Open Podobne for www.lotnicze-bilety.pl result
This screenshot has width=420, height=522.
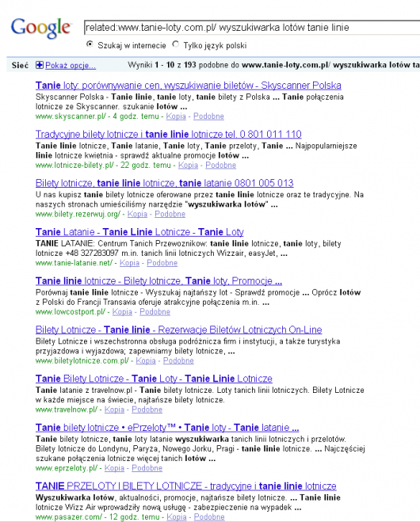coord(220,165)
